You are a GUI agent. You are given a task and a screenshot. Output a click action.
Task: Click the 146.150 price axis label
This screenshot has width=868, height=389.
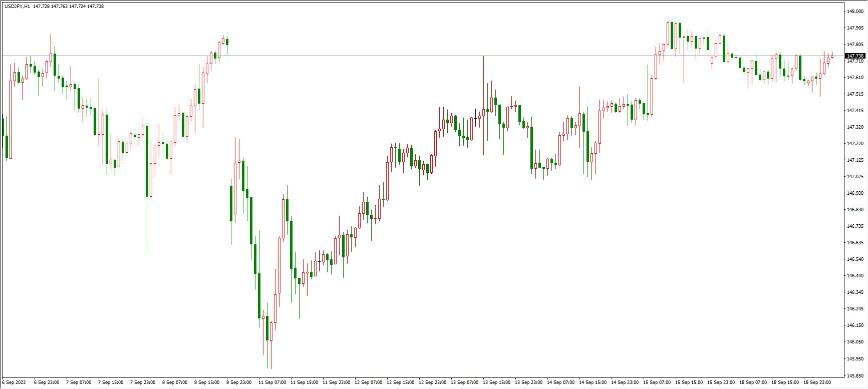point(855,325)
